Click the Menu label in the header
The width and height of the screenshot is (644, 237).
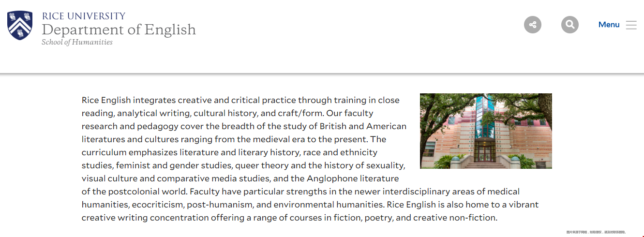609,25
